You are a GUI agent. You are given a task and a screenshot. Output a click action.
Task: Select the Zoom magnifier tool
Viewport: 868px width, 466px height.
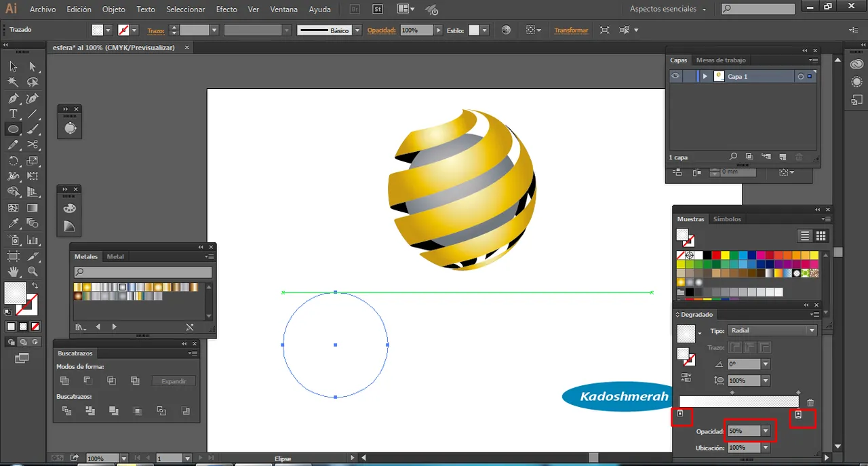(33, 272)
